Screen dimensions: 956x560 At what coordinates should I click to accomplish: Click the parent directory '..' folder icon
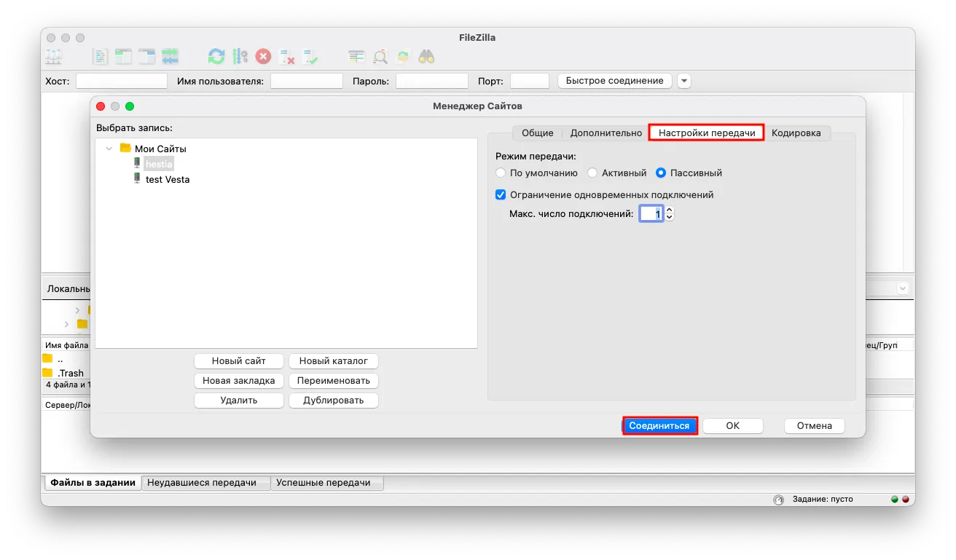point(47,358)
